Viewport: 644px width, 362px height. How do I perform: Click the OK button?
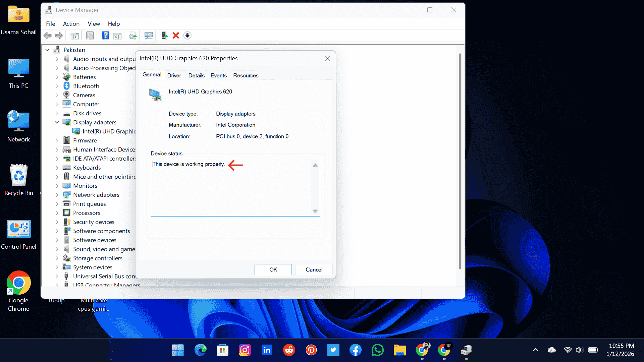273,269
